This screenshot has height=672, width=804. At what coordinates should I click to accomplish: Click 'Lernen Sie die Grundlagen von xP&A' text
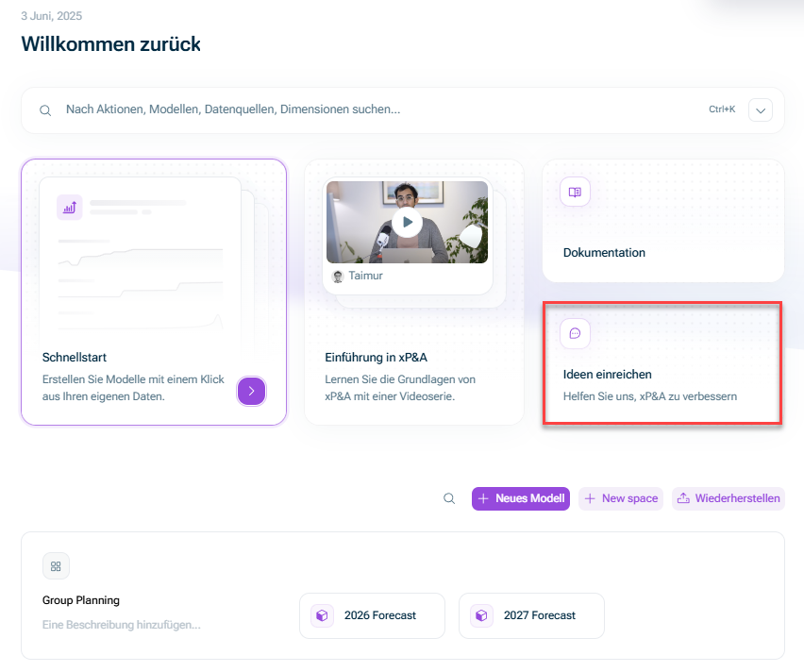point(400,388)
